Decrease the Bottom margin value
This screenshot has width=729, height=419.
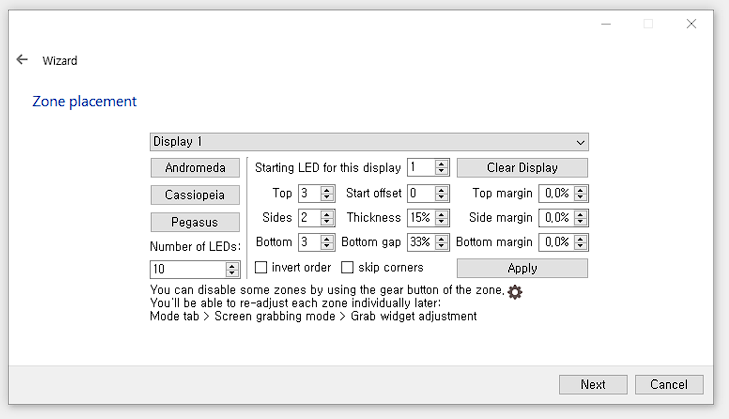(x=580, y=246)
